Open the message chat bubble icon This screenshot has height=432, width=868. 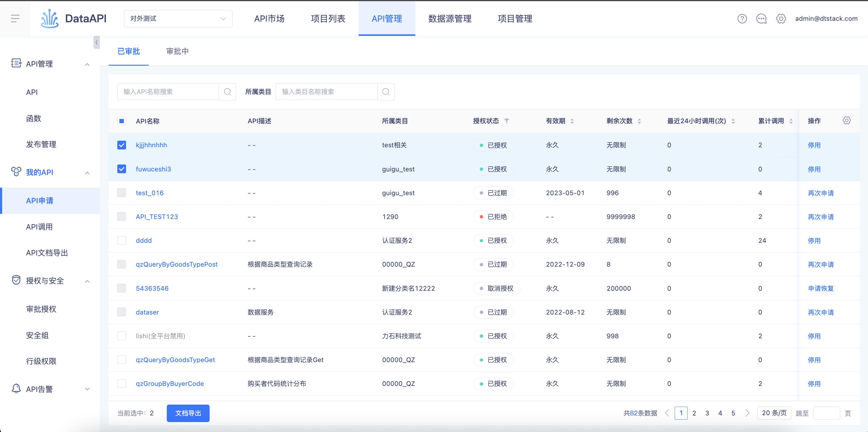tap(762, 18)
